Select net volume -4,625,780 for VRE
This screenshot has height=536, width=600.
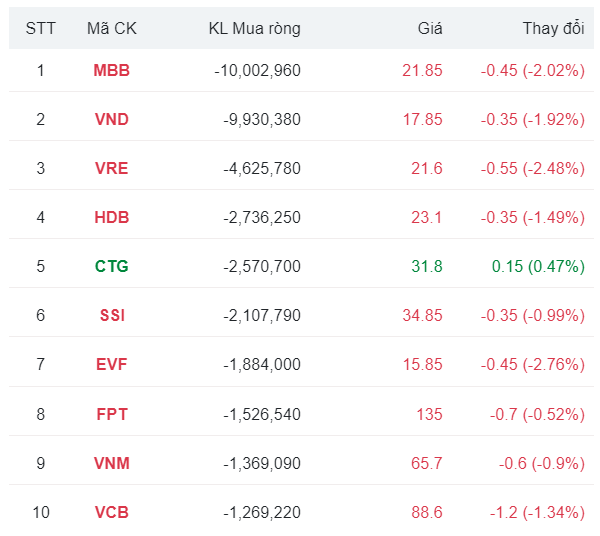click(262, 169)
